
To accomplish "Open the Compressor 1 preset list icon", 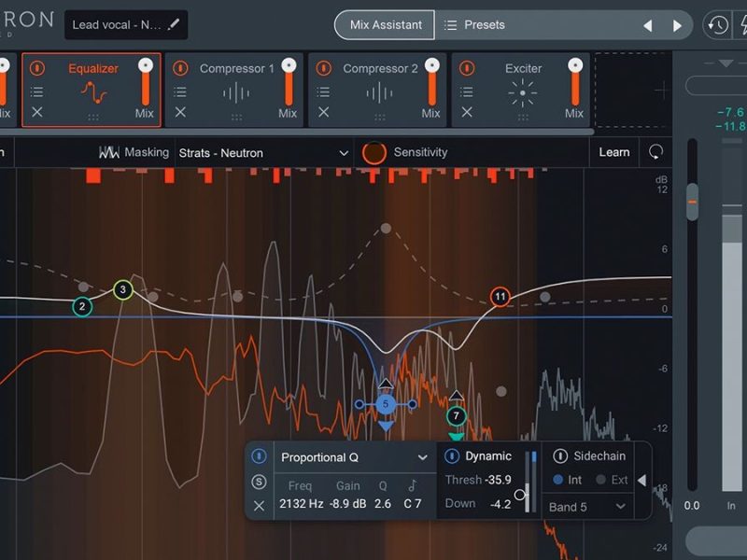I will click(x=180, y=91).
